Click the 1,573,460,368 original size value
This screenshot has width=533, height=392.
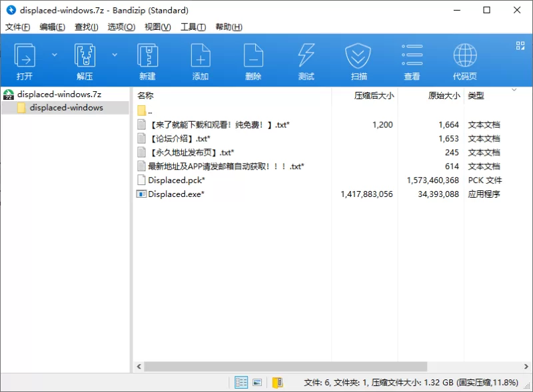pyautogui.click(x=432, y=180)
